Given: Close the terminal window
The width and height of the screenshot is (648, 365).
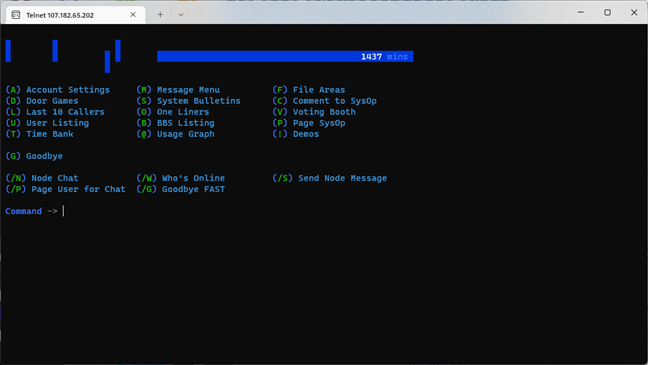Looking at the screenshot, I should coord(634,12).
